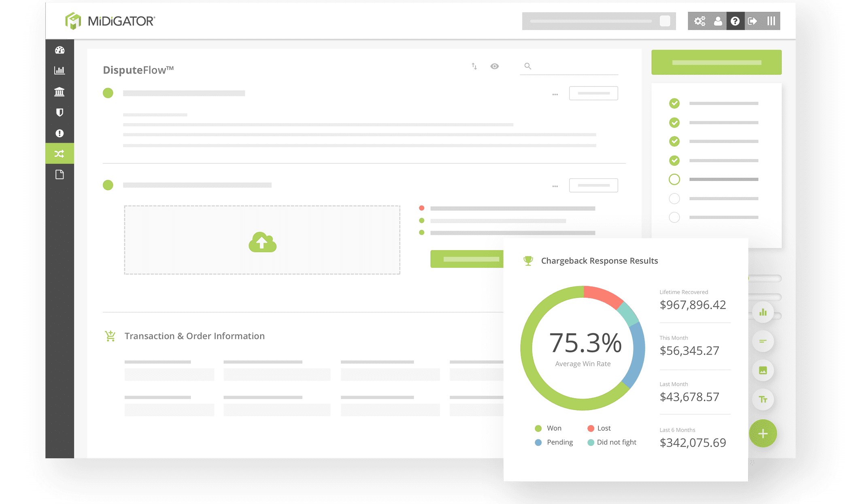Select the sixth unchecked checklist circle
The image size is (859, 504).
pyautogui.click(x=674, y=199)
